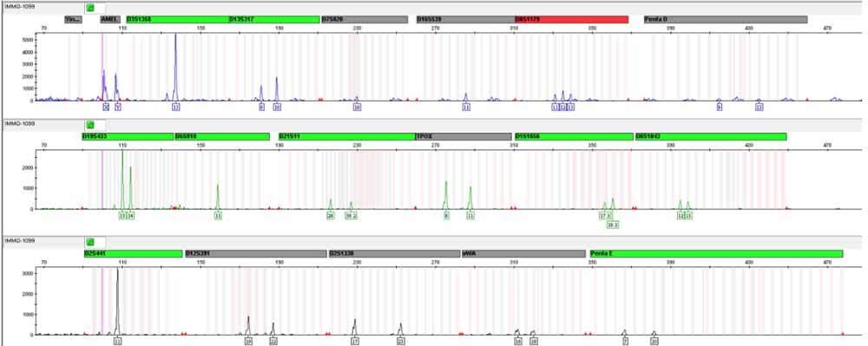Select the red flagged marker bar beside D16S539
Screen dimensions: 868x346
571,19
